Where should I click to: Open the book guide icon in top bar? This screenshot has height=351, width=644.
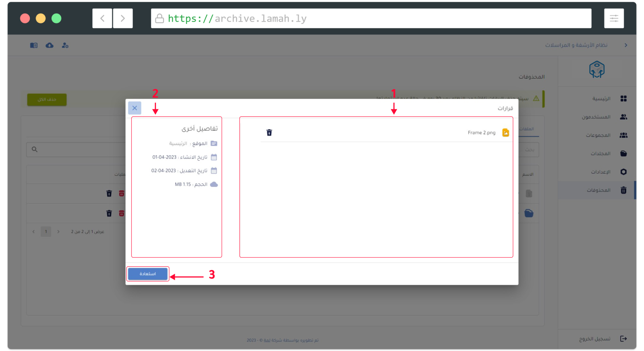pyautogui.click(x=34, y=45)
